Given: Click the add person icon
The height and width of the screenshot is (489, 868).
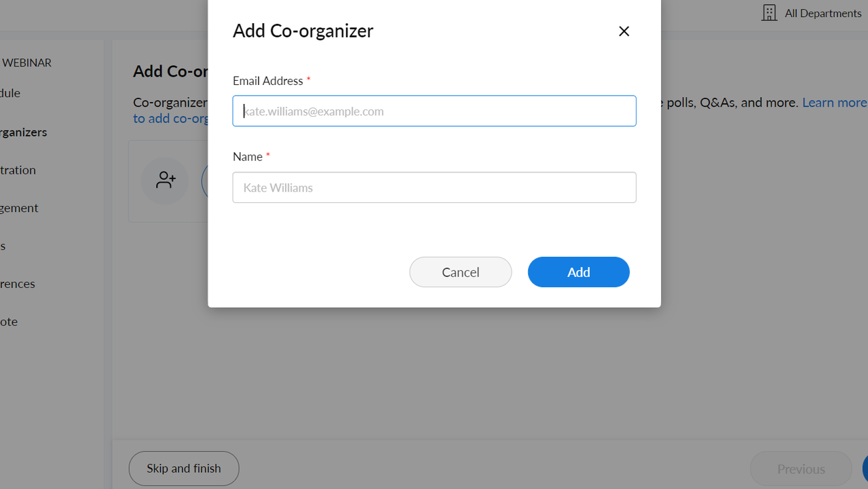Looking at the screenshot, I should [x=165, y=181].
